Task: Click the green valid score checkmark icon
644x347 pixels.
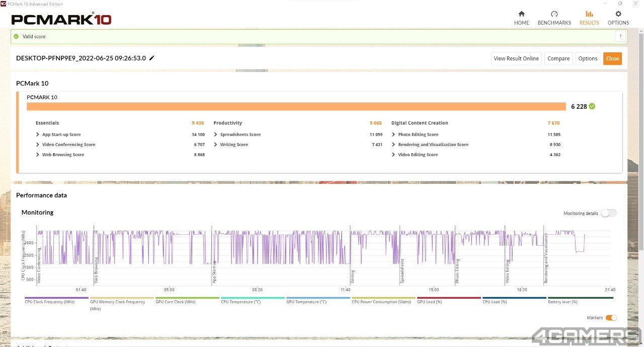Action: point(16,36)
